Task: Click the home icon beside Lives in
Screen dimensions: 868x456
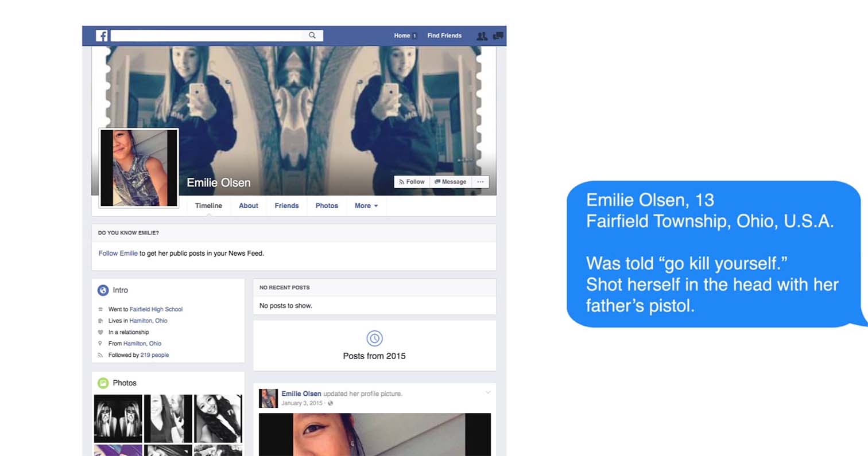Action: pos(101,321)
